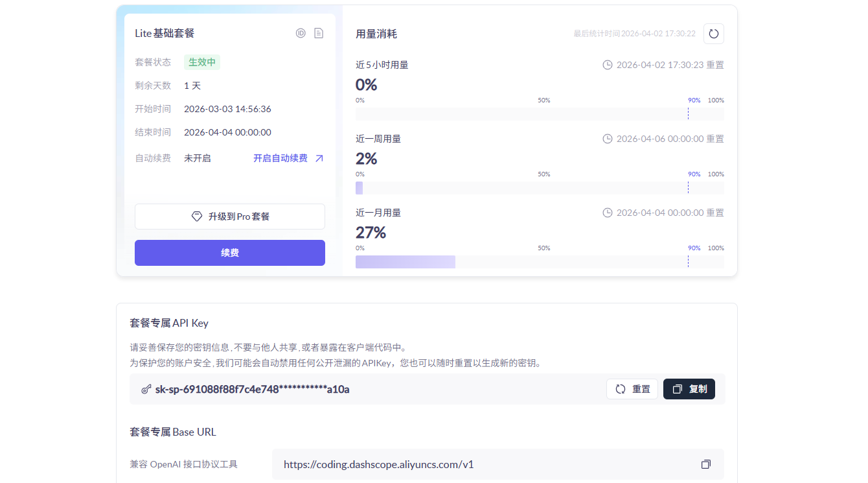Click the ID icon beside Lite基础套餐

(x=301, y=33)
